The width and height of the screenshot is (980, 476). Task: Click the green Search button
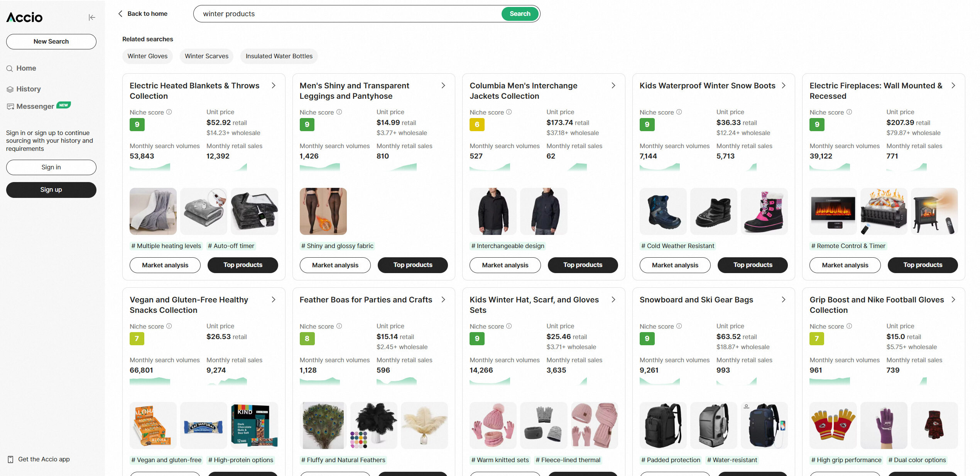[520, 14]
